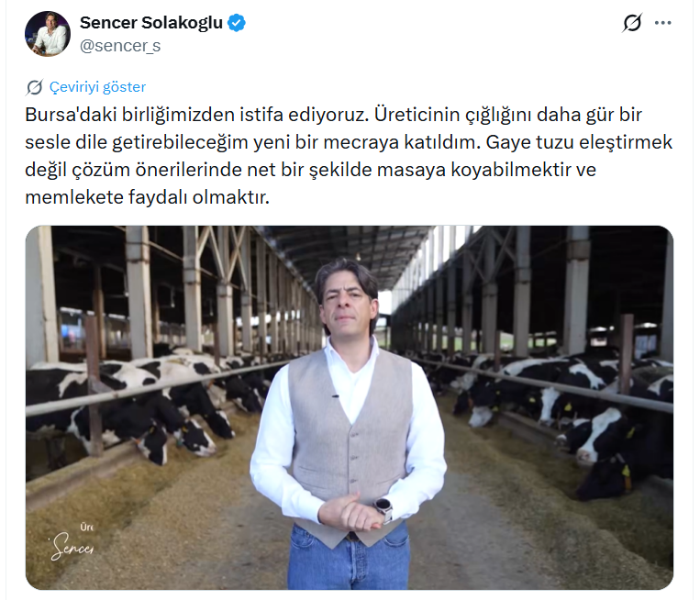The width and height of the screenshot is (700, 600).
Task: Click the phrase "Gaye tuzu eleştirmek"
Action: click(x=579, y=142)
